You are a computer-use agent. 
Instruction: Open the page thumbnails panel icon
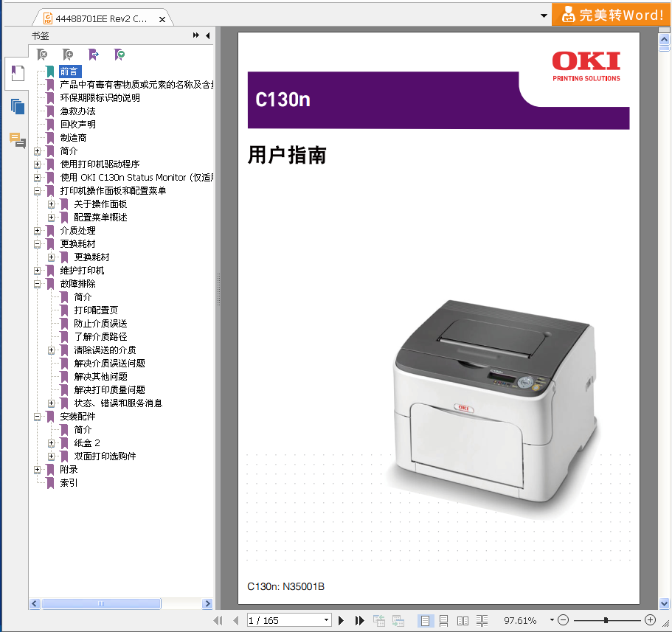click(18, 106)
